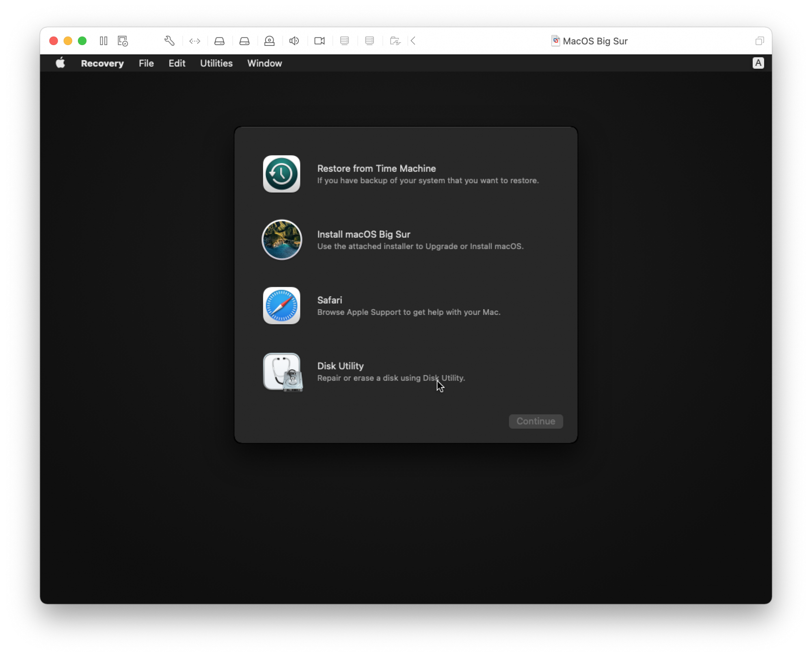Open the File menu
Viewport: 812px width, 657px height.
(146, 63)
